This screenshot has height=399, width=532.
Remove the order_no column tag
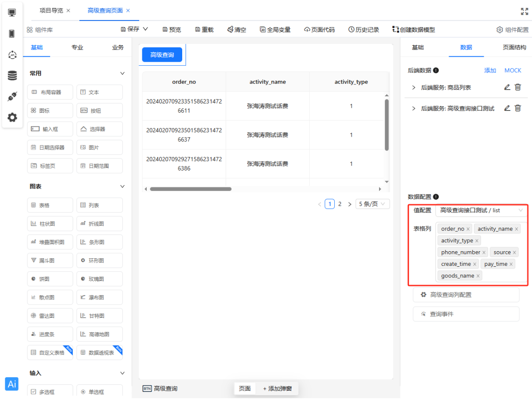[468, 229]
